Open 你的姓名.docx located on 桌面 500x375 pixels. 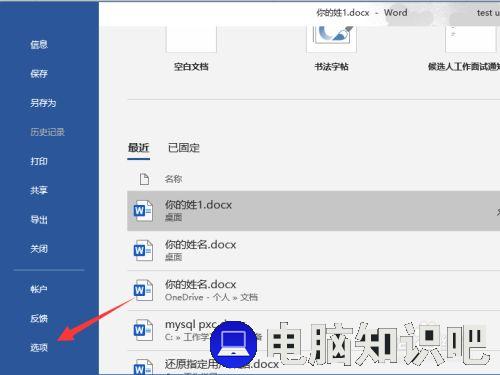313,250
